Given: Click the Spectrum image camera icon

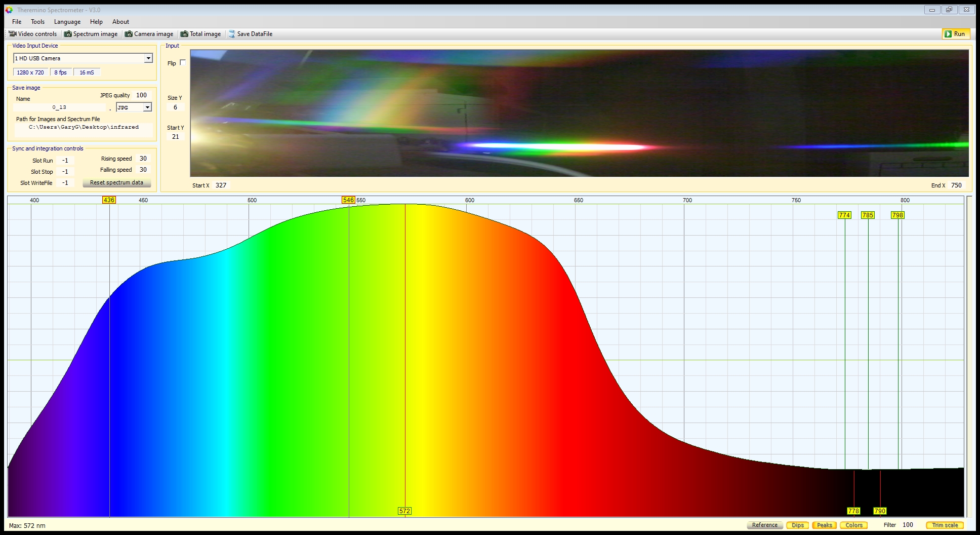Looking at the screenshot, I should [x=68, y=34].
